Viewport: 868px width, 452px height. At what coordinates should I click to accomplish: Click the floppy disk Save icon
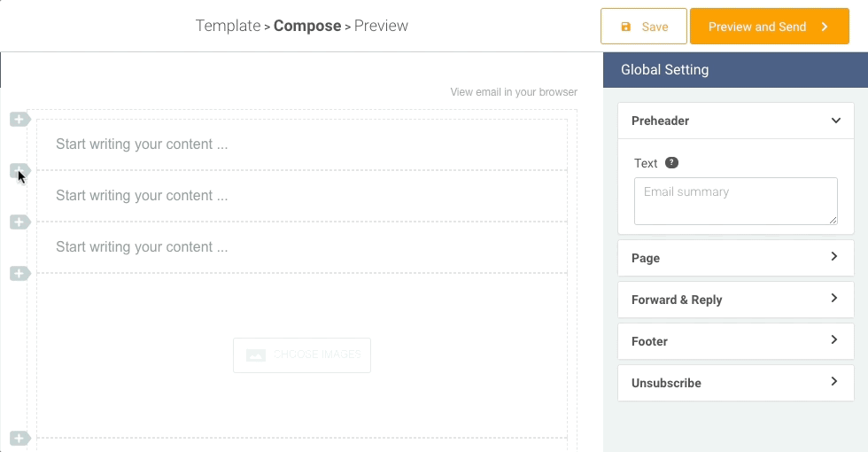tap(626, 27)
